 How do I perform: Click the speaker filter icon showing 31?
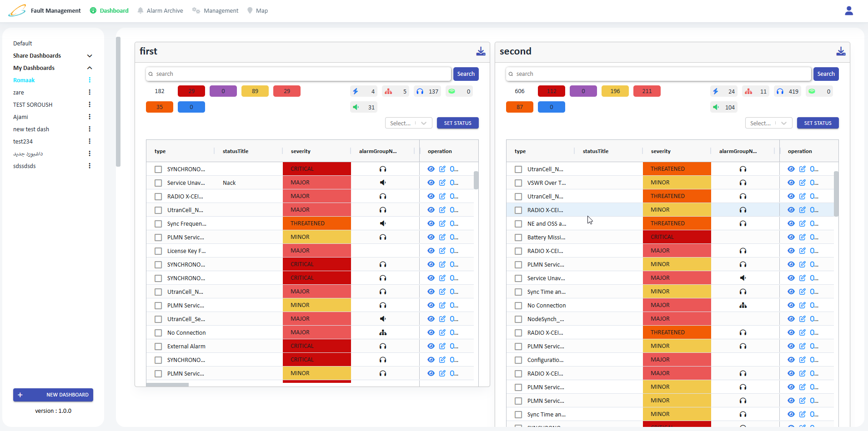(356, 107)
